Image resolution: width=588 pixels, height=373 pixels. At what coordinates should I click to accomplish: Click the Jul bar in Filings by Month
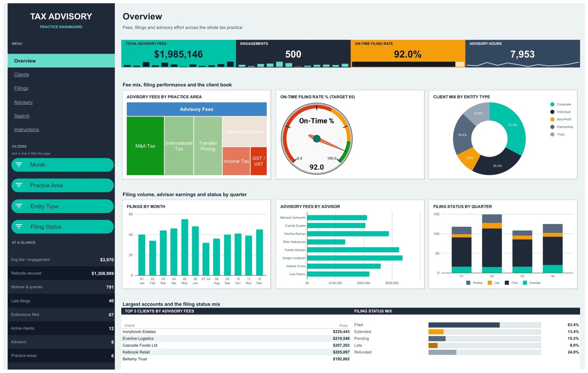[x=206, y=259]
